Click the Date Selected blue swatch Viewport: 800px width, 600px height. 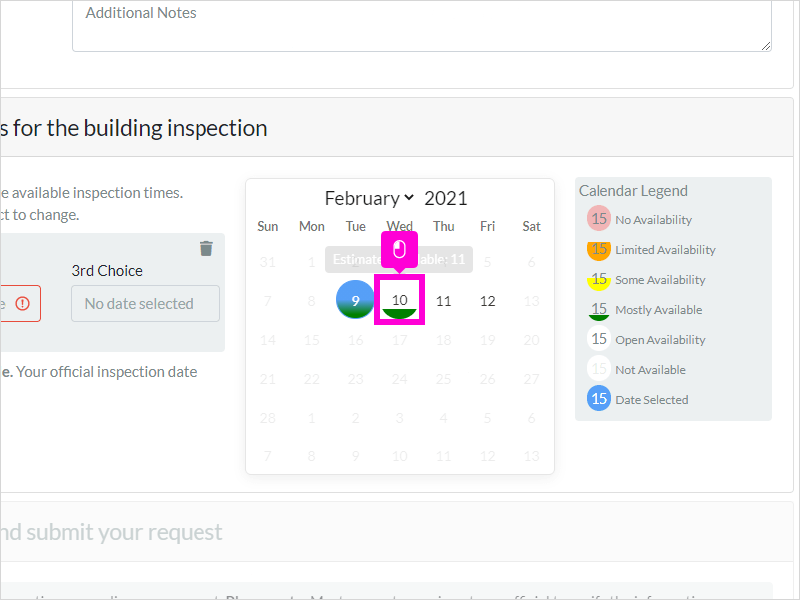(x=599, y=399)
